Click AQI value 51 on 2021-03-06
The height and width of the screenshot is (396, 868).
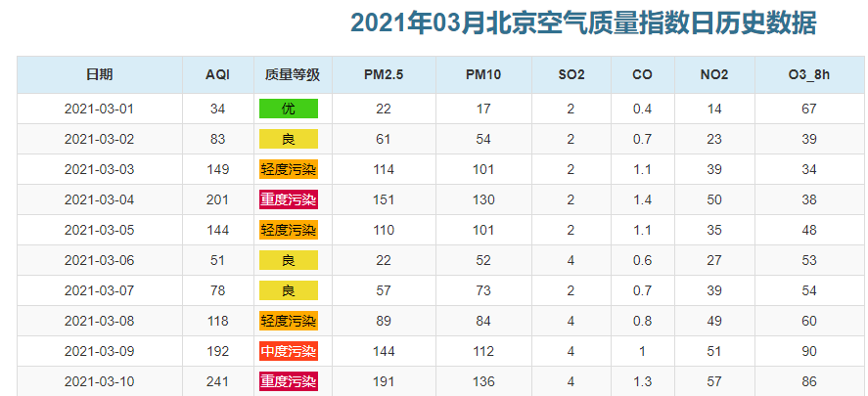(x=217, y=260)
